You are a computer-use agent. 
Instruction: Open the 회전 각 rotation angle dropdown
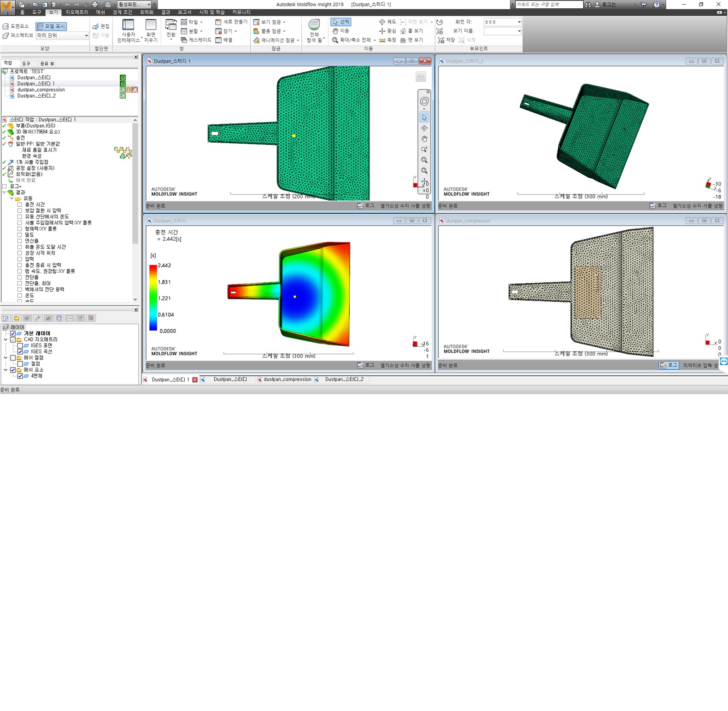(x=519, y=22)
